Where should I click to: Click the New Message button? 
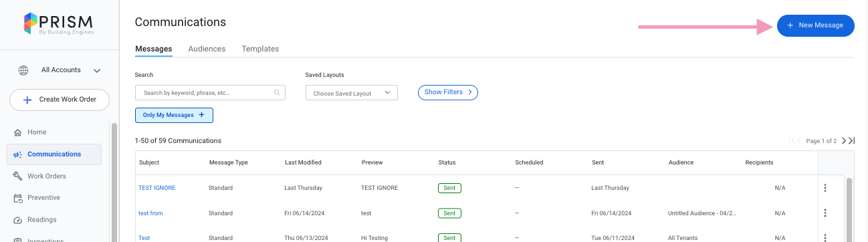point(815,25)
